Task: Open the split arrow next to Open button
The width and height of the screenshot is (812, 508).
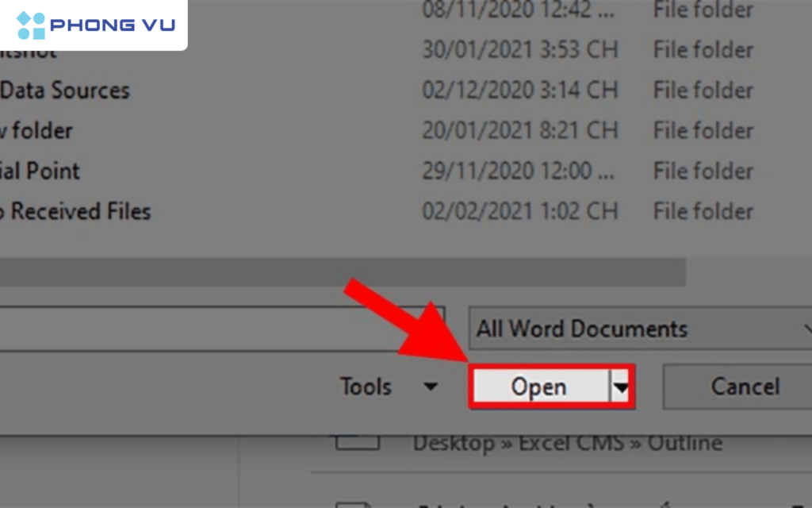Action: tap(618, 387)
